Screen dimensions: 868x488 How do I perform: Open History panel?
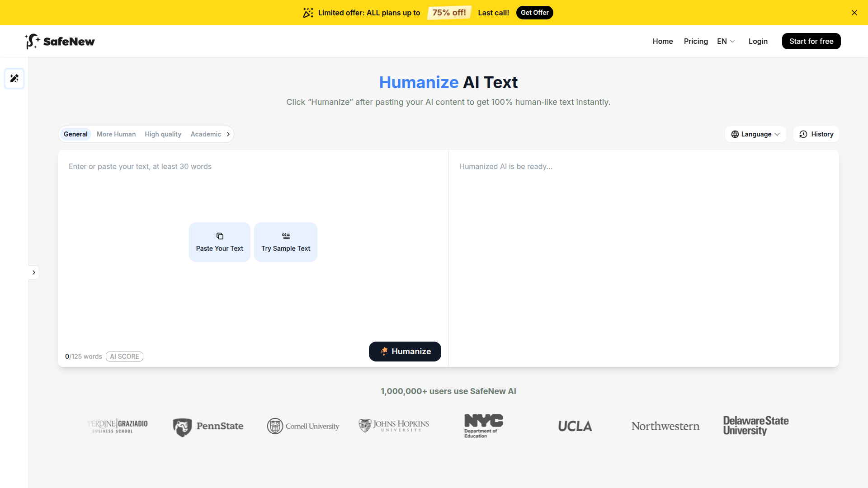coord(816,134)
